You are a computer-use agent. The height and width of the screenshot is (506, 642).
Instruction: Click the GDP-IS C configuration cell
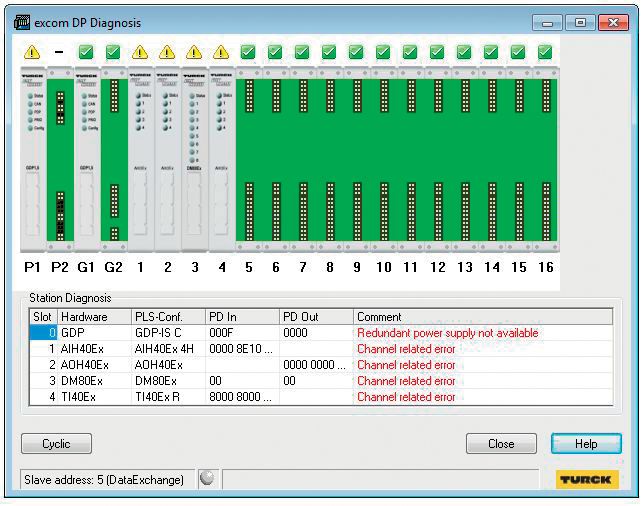[168, 333]
